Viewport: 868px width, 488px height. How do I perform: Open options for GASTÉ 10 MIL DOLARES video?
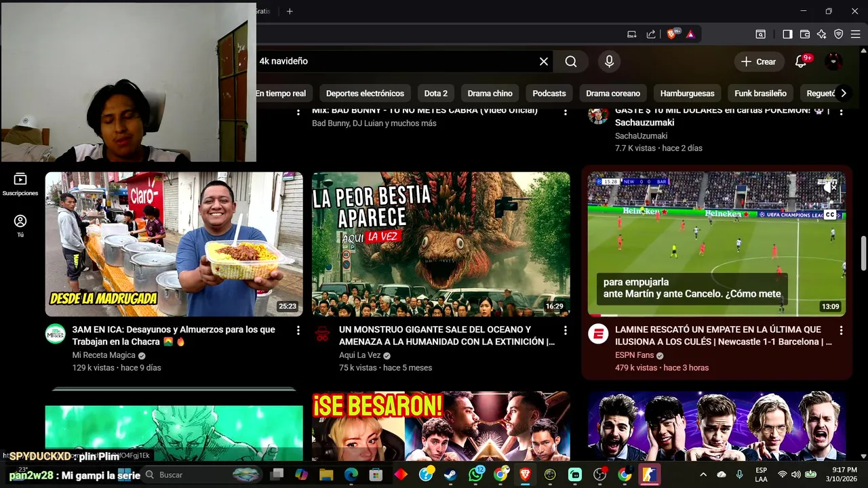click(841, 111)
